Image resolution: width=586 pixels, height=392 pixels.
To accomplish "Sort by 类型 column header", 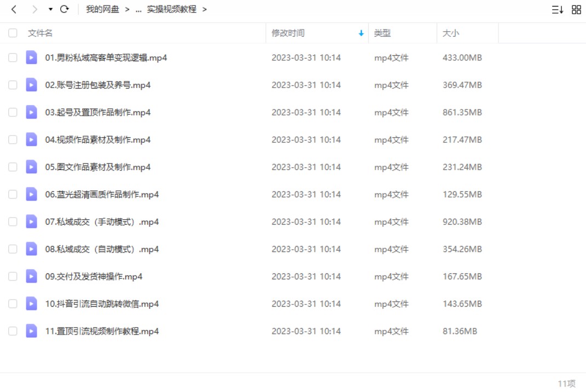I will (382, 33).
